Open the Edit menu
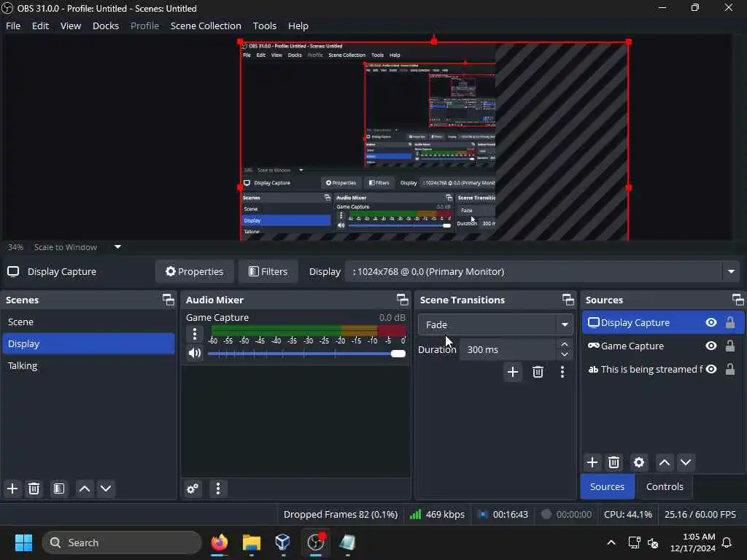 41,26
